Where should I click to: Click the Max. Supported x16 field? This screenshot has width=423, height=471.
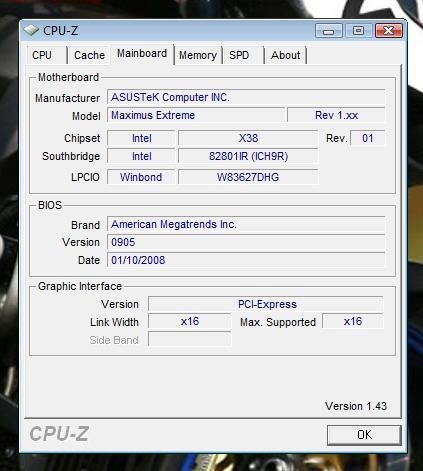(353, 322)
